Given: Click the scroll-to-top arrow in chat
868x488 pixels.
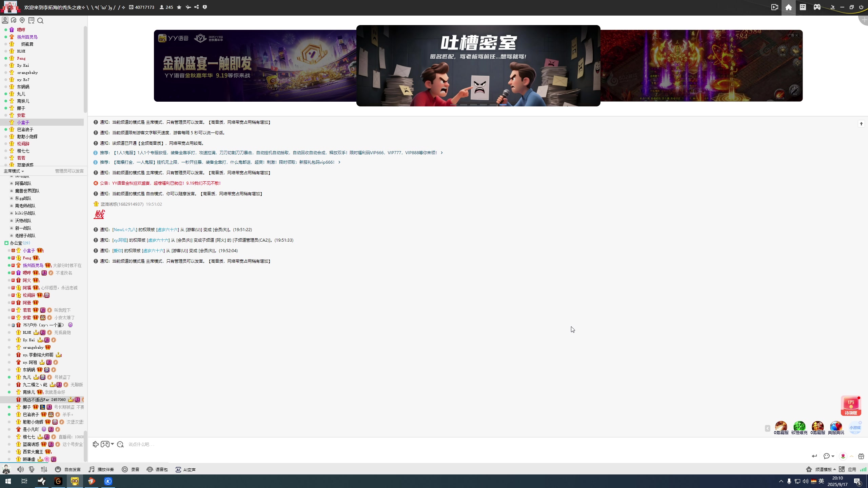Looking at the screenshot, I should tap(861, 124).
